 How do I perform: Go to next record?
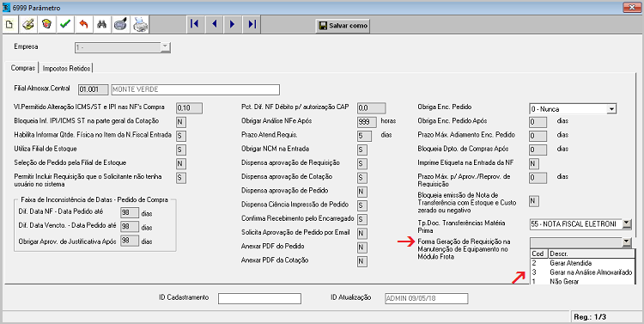click(233, 24)
